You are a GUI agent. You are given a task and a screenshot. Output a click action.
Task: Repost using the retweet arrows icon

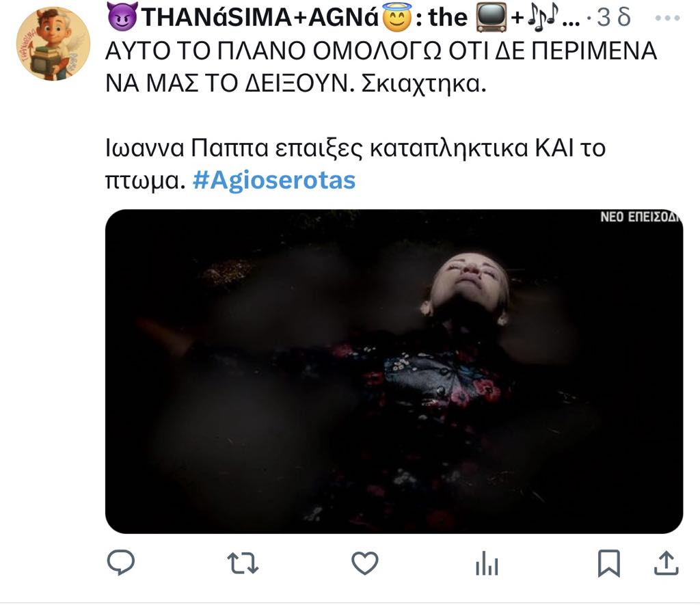(x=243, y=563)
